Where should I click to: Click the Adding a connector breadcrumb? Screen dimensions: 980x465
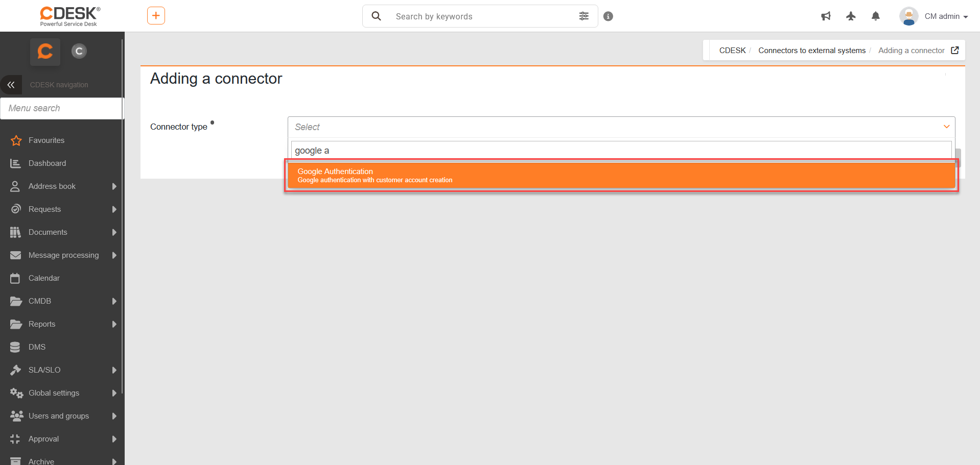pyautogui.click(x=912, y=50)
